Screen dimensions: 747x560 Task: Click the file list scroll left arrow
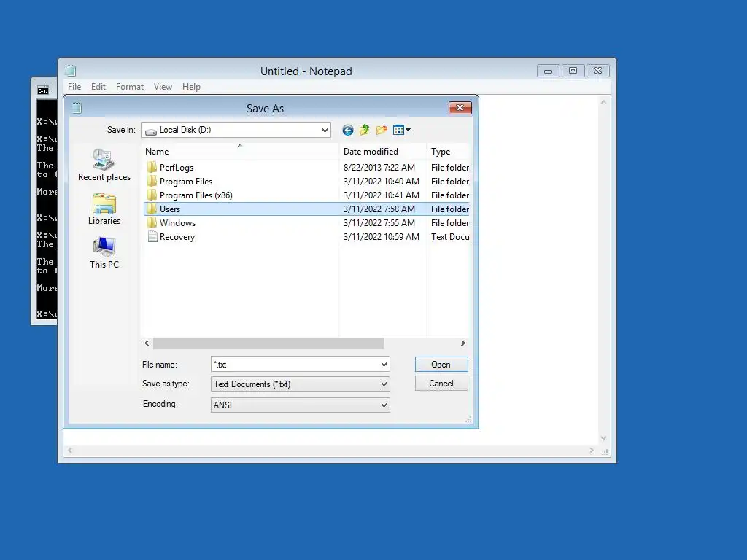tap(147, 343)
